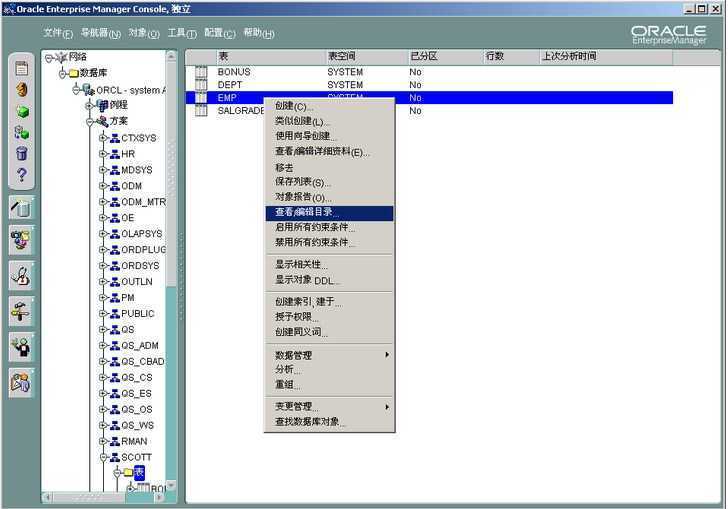Screen dimensions: 728x509
Task: Open the 文件(F) menu
Action: [58, 33]
